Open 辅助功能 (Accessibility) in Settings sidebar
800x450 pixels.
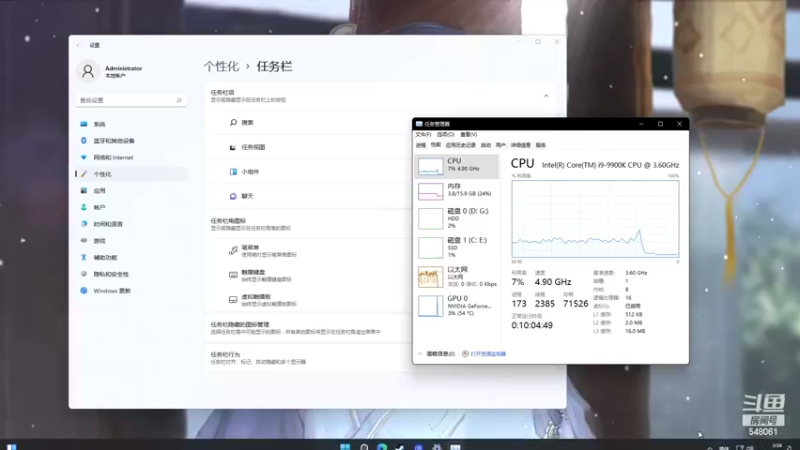point(131,258)
